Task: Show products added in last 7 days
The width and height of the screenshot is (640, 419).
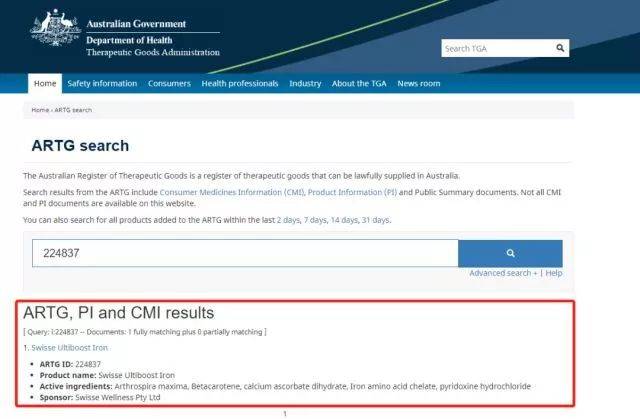Action: pos(315,220)
